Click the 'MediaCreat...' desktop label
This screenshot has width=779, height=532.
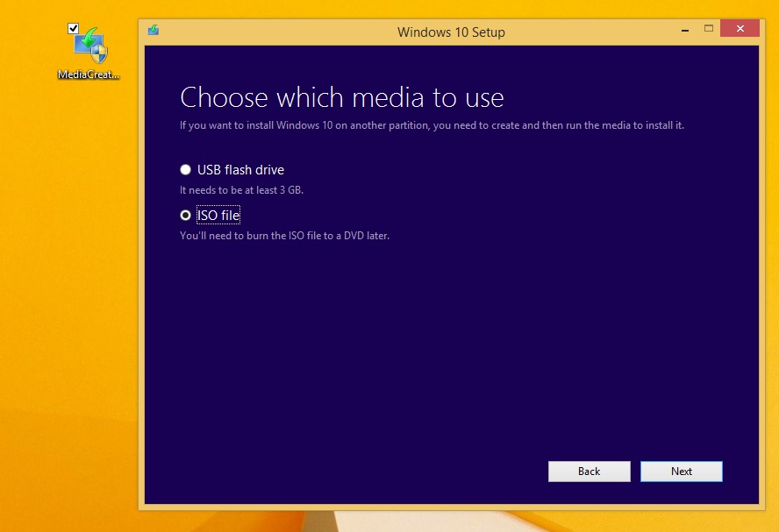[89, 74]
